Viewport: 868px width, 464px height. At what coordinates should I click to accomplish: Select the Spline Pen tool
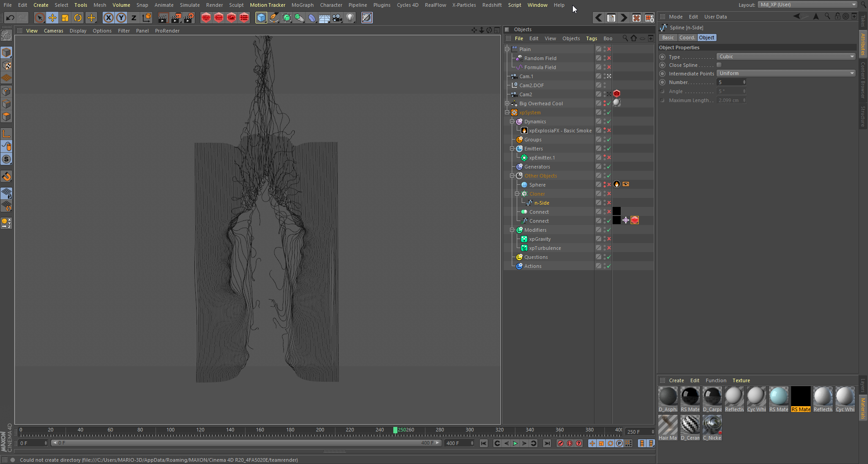point(274,18)
